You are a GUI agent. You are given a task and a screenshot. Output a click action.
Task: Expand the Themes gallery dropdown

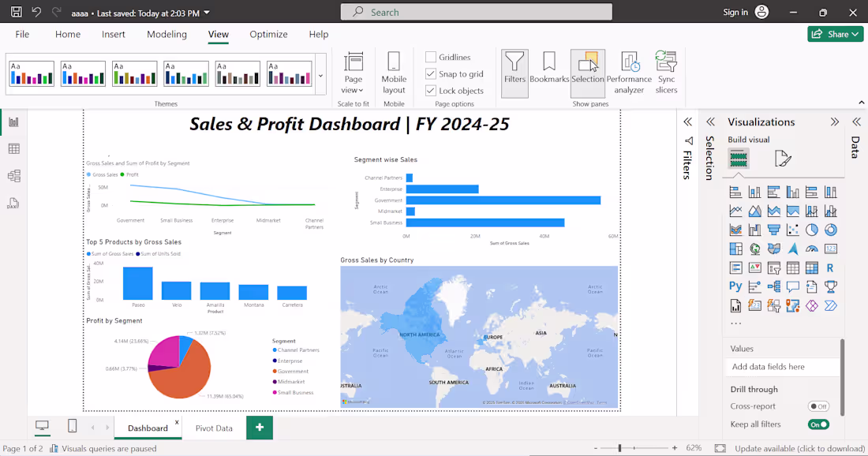click(x=320, y=74)
